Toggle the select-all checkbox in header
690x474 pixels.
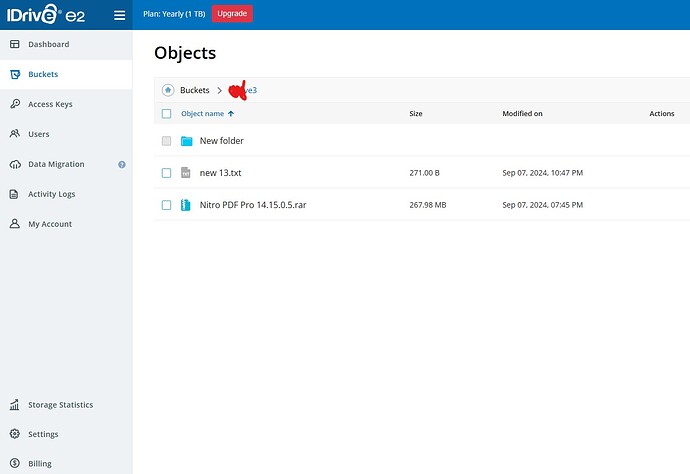167,114
